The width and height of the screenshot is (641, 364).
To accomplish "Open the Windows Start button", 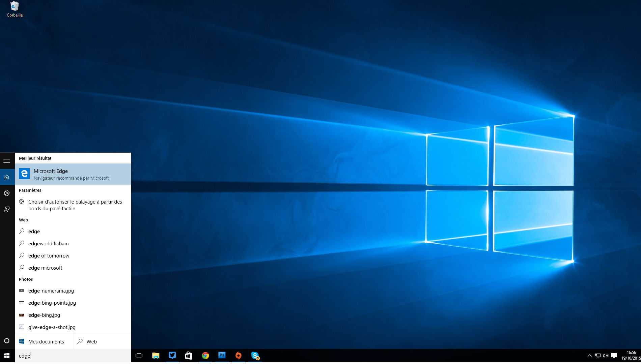I will pyautogui.click(x=7, y=356).
